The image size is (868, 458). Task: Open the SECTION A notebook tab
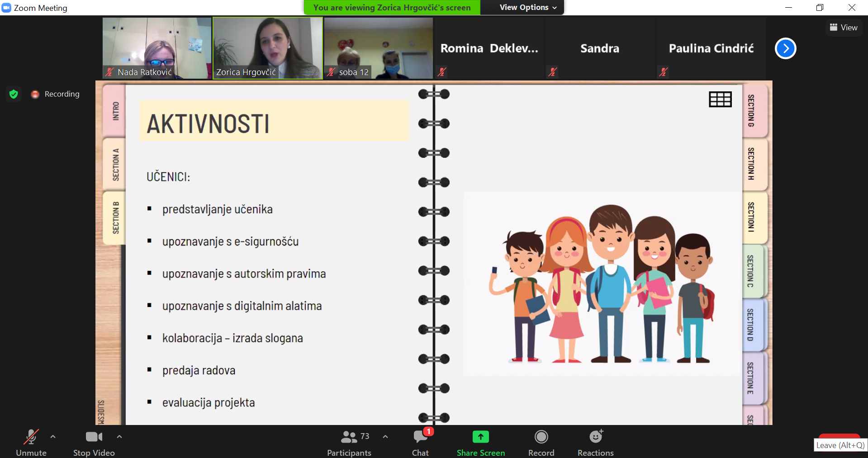(x=115, y=165)
